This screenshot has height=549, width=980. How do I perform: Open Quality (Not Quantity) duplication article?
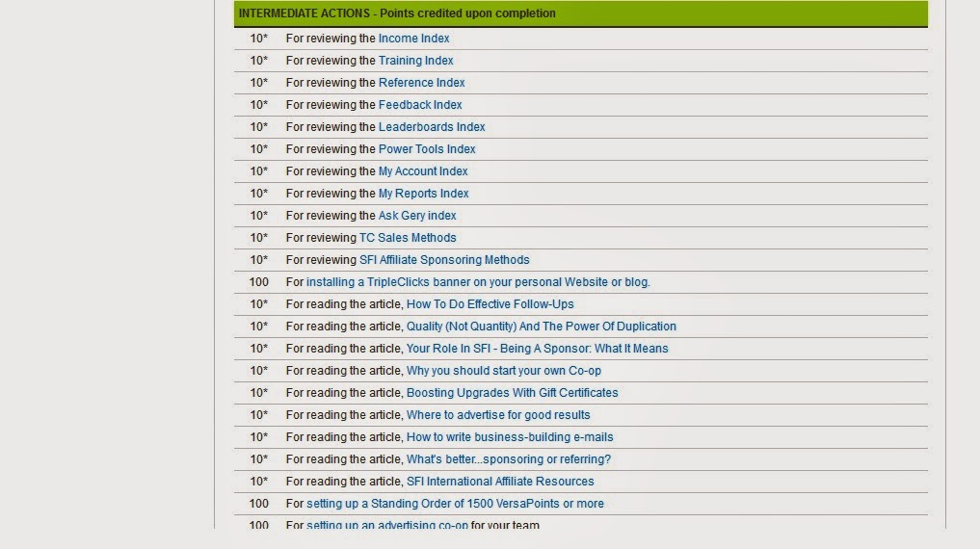click(542, 327)
